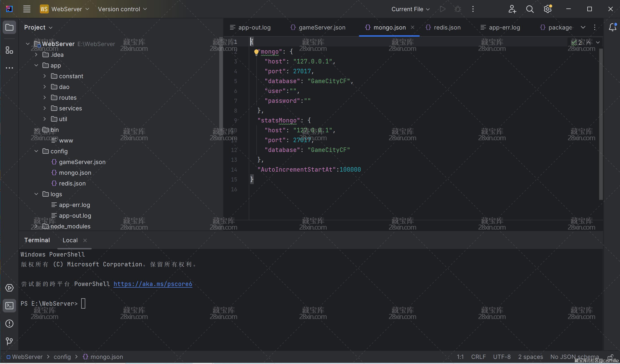The height and width of the screenshot is (364, 620).
Task: Click the Code With Me add-user icon
Action: [x=512, y=9]
